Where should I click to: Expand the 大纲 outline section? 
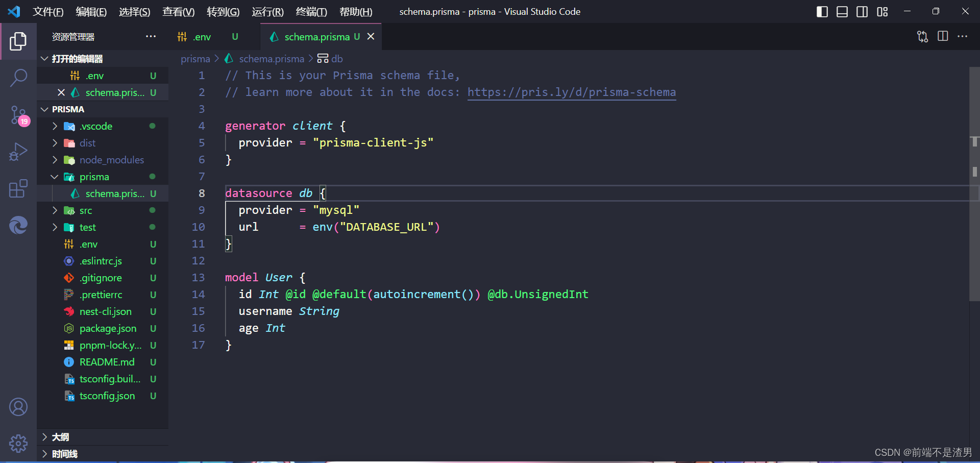pyautogui.click(x=103, y=437)
